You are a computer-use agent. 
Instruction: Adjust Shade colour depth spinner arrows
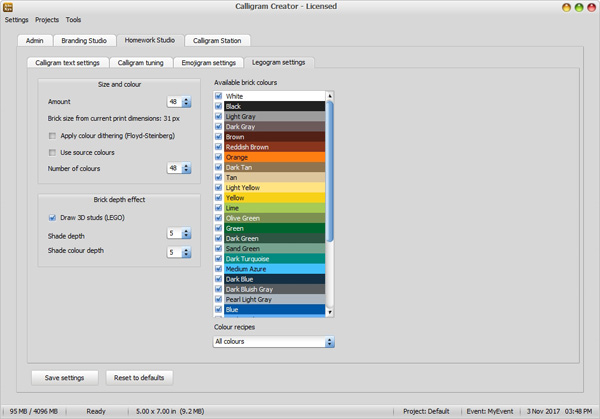point(186,253)
